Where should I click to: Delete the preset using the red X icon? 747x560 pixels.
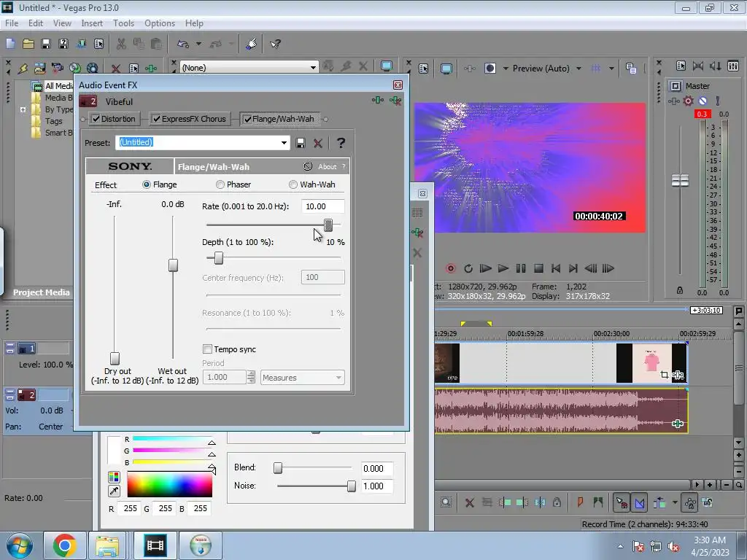[318, 143]
